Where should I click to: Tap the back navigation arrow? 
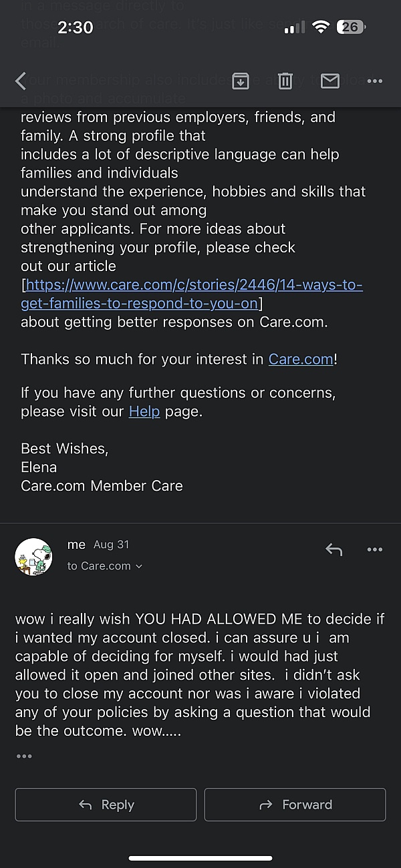[20, 81]
